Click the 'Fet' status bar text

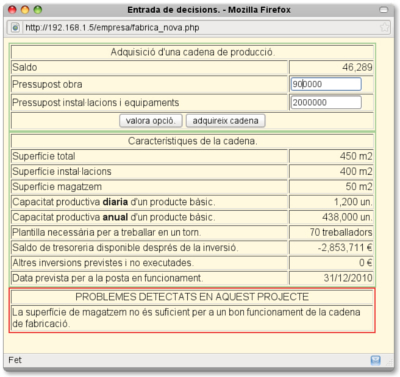tap(15, 360)
